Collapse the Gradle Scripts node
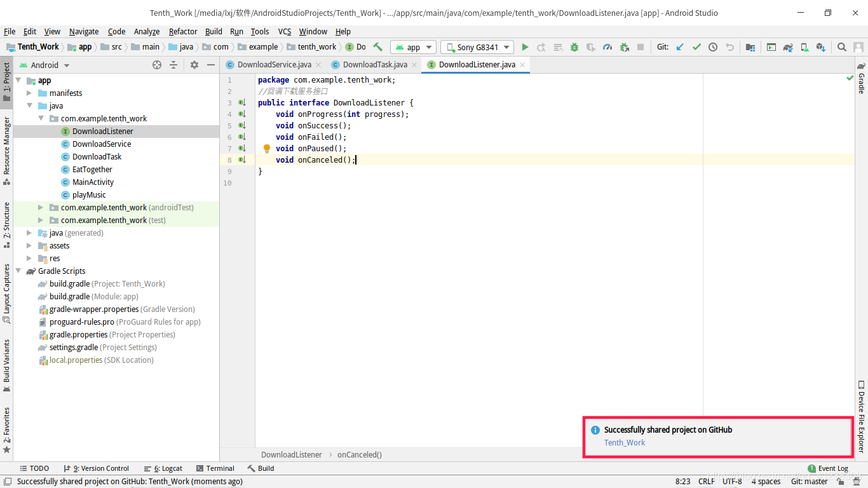The width and height of the screenshot is (868, 488). tap(18, 271)
